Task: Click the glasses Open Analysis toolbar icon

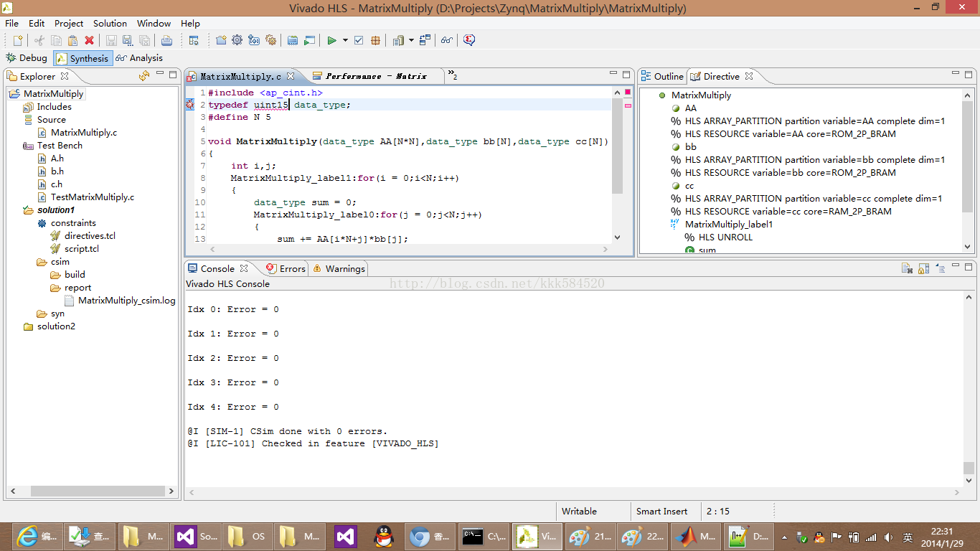Action: (447, 40)
